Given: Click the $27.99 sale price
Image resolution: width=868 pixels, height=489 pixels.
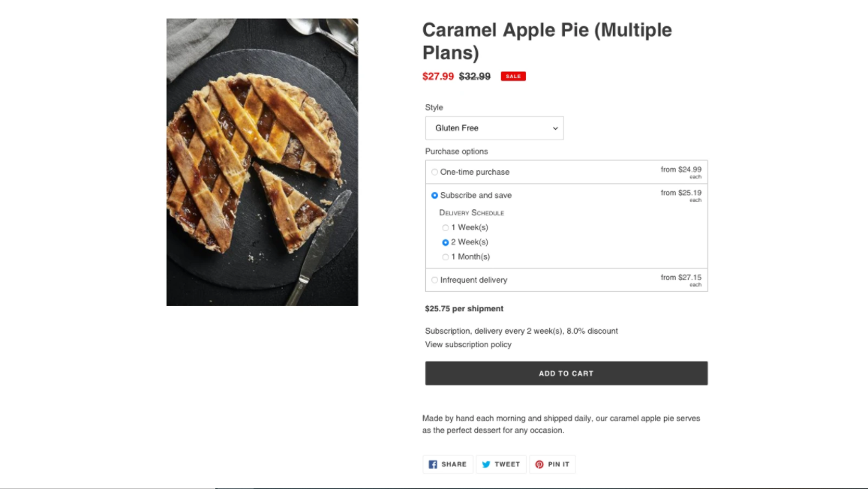Looking at the screenshot, I should (438, 76).
